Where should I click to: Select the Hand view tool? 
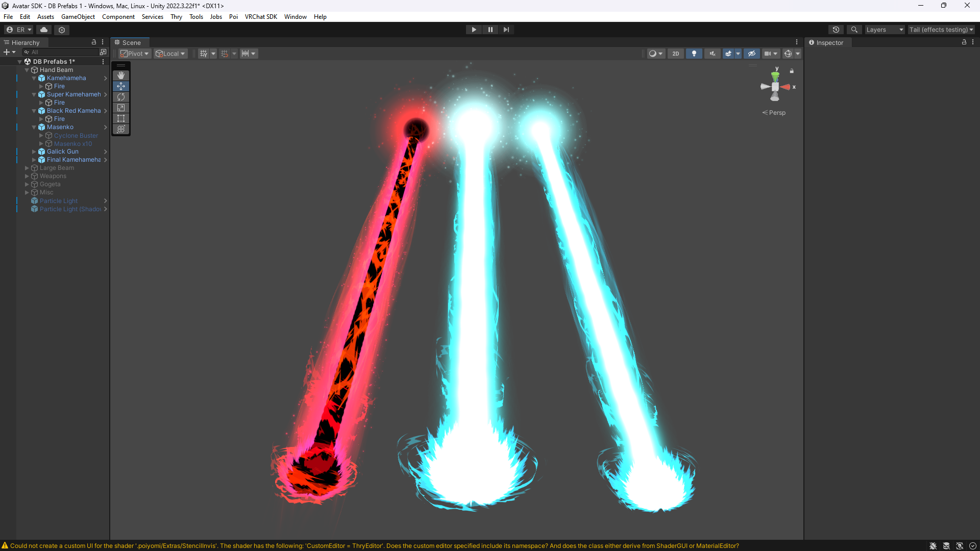coord(121,76)
